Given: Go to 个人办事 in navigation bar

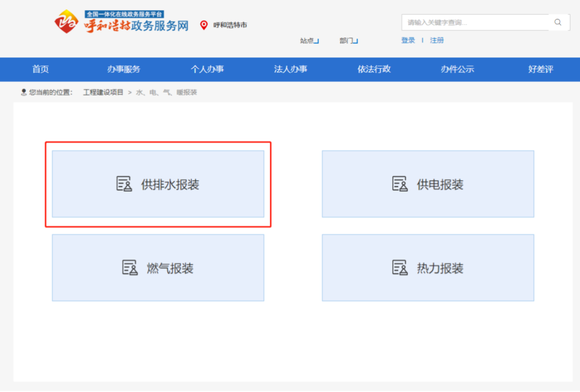Looking at the screenshot, I should [207, 69].
